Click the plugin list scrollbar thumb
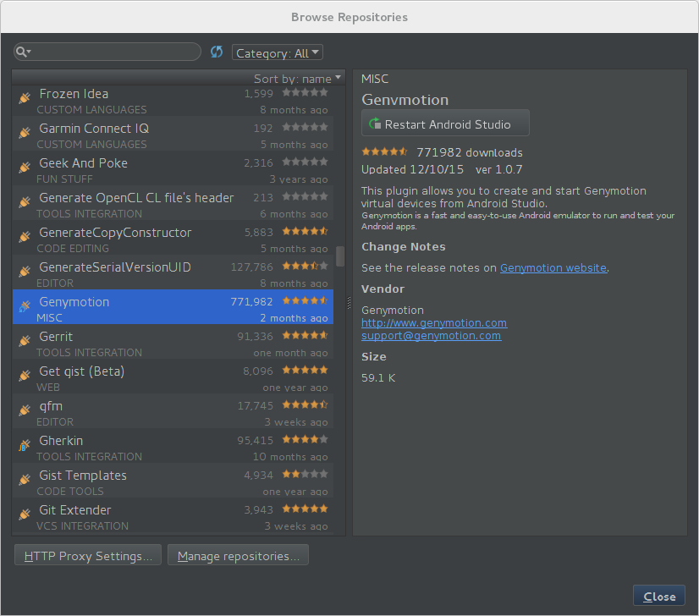This screenshot has height=616, width=699. coord(340,256)
